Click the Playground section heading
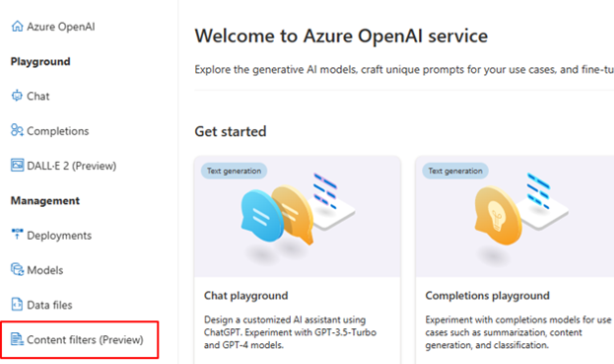 point(40,61)
